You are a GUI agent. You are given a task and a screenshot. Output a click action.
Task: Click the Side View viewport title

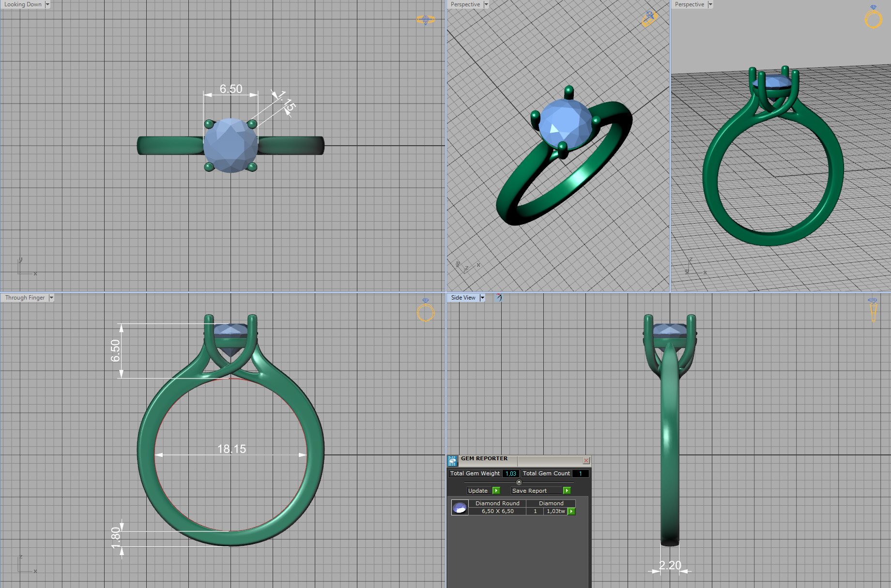463,298
